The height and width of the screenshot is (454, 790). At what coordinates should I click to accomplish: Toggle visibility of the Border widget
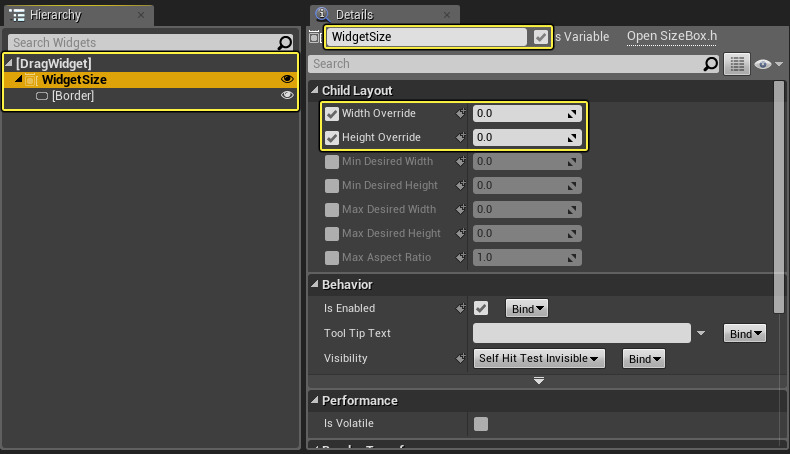pos(288,96)
